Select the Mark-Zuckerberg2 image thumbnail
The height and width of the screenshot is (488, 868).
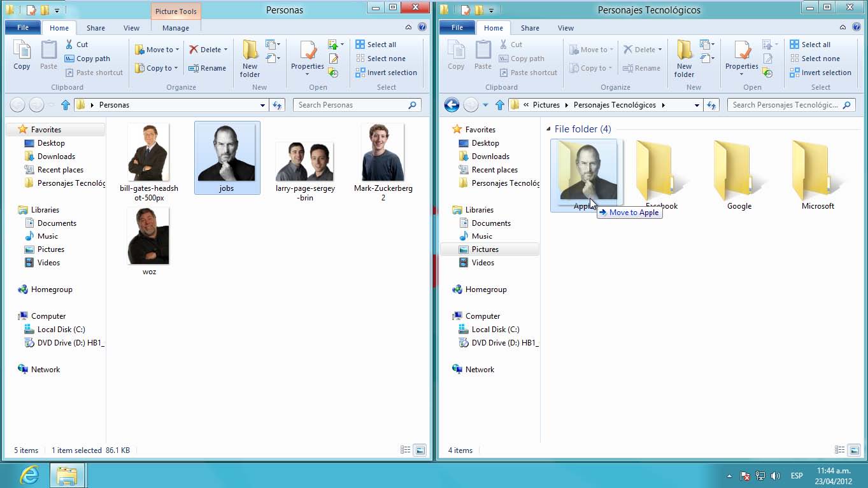click(x=383, y=153)
